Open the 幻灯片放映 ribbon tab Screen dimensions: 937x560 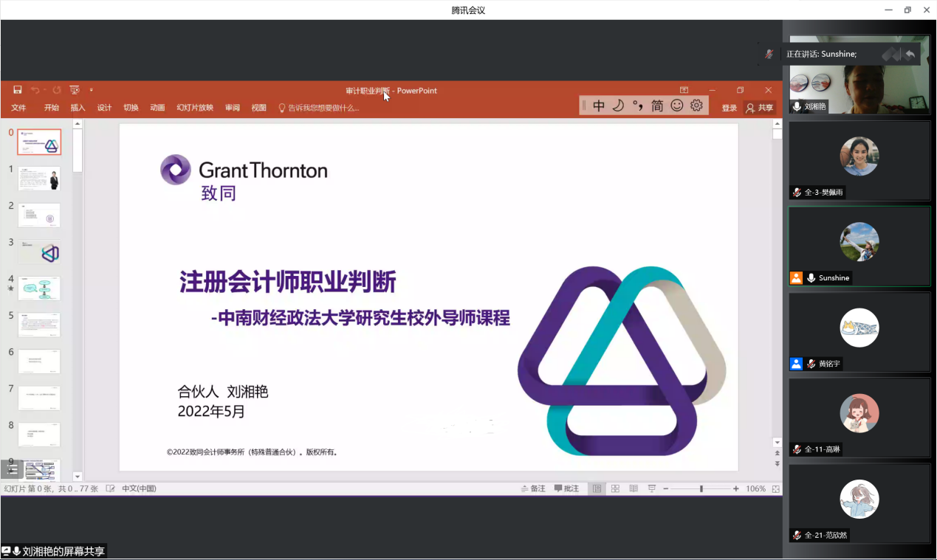[x=195, y=108]
